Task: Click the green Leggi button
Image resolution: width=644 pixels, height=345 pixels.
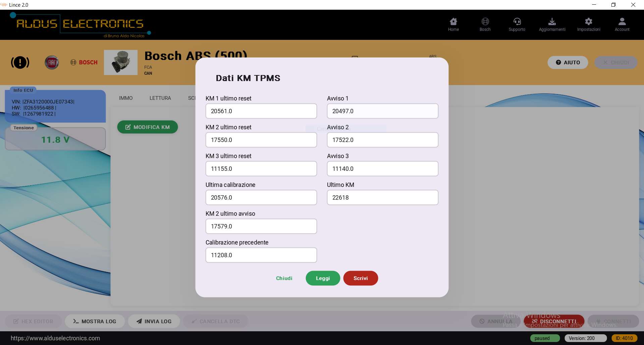Action: tap(323, 278)
